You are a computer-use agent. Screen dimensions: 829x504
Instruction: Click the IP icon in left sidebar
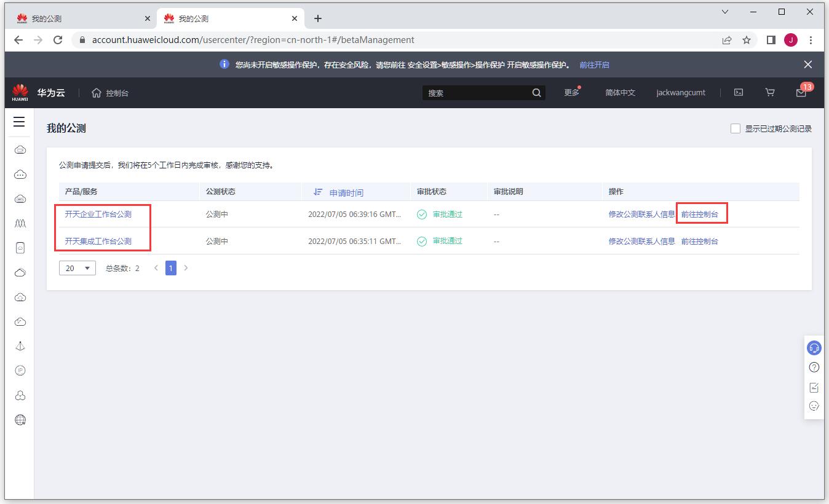pyautogui.click(x=20, y=371)
